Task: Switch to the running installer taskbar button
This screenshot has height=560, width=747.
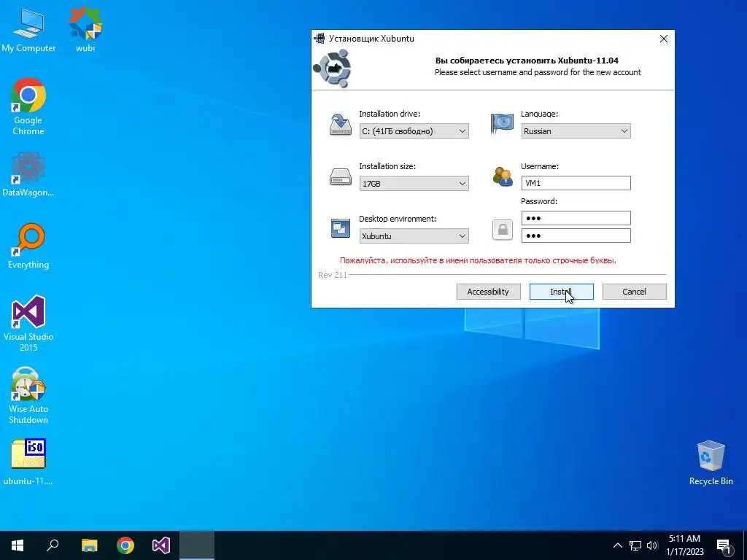Action: (x=197, y=545)
